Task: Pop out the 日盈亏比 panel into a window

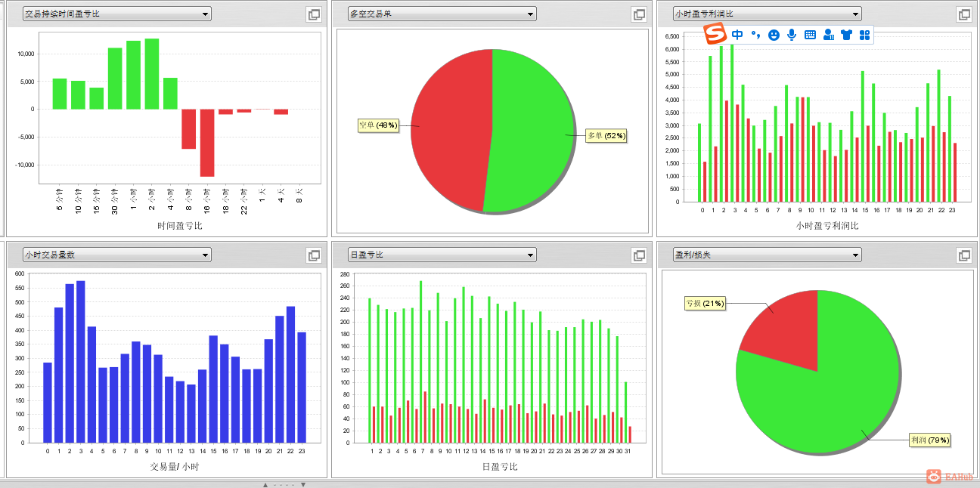Action: (639, 255)
